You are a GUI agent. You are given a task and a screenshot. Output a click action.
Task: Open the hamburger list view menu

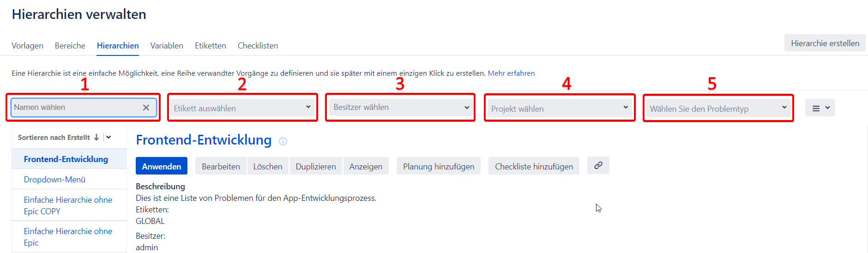pos(820,108)
